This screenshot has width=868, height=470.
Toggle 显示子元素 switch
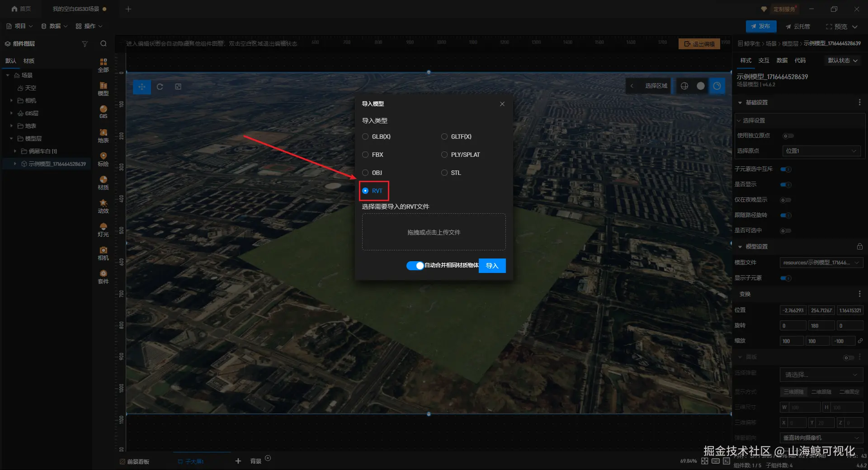pos(786,278)
